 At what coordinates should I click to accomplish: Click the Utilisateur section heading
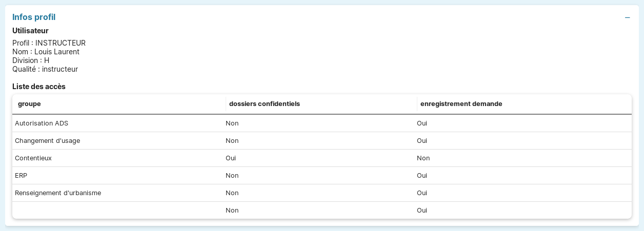tap(30, 31)
